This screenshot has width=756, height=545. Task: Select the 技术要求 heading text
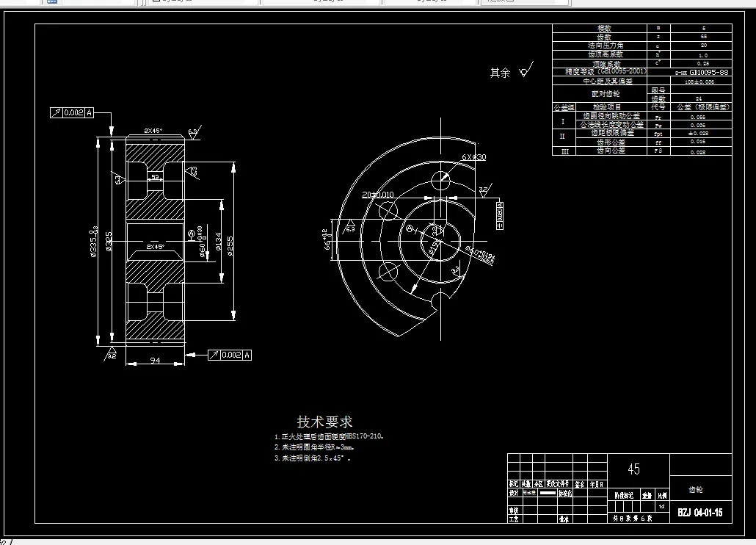click(324, 422)
